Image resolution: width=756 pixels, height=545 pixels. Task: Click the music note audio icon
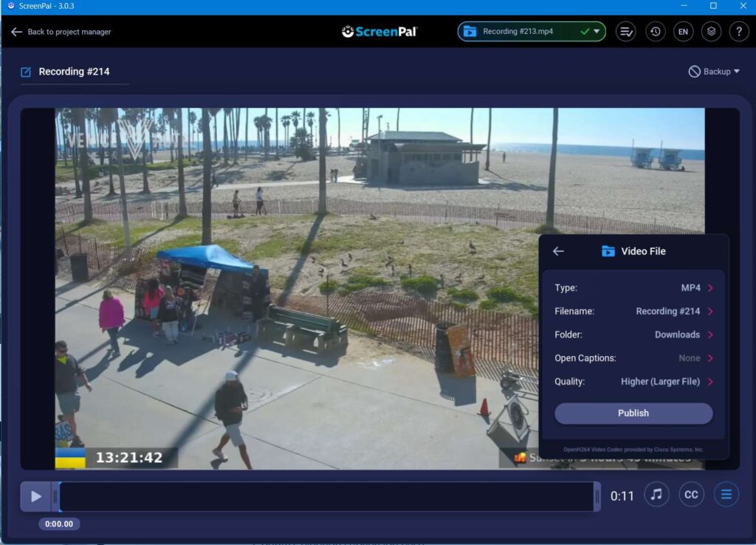point(656,495)
